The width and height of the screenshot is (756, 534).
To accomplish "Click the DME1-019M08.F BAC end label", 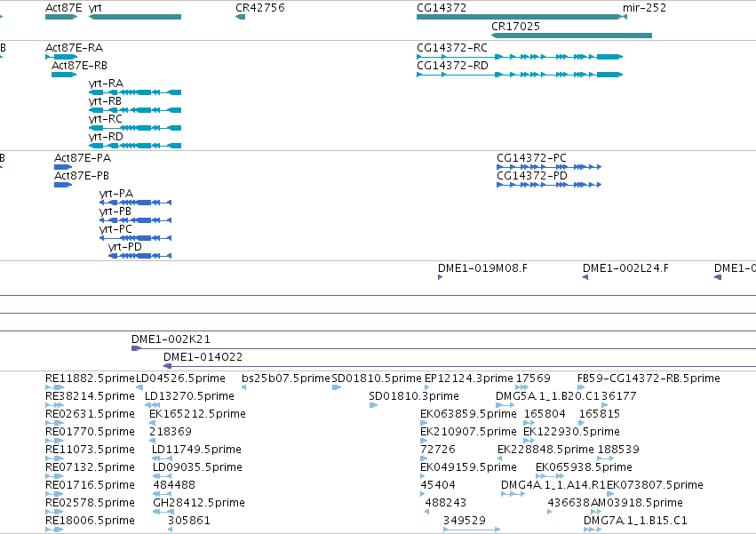I will point(482,268).
